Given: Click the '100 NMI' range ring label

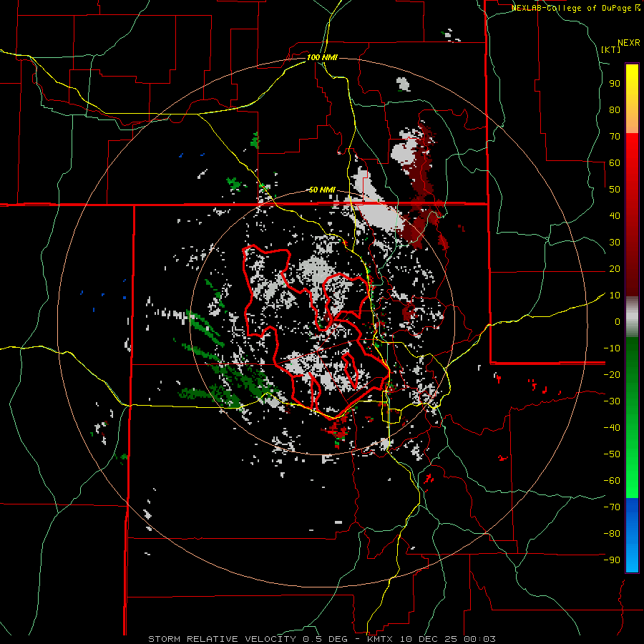Looking at the screenshot, I should tap(322, 57).
